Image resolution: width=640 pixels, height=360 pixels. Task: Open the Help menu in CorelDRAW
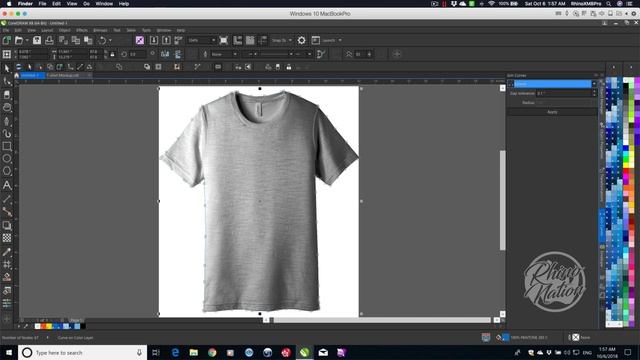(x=181, y=30)
